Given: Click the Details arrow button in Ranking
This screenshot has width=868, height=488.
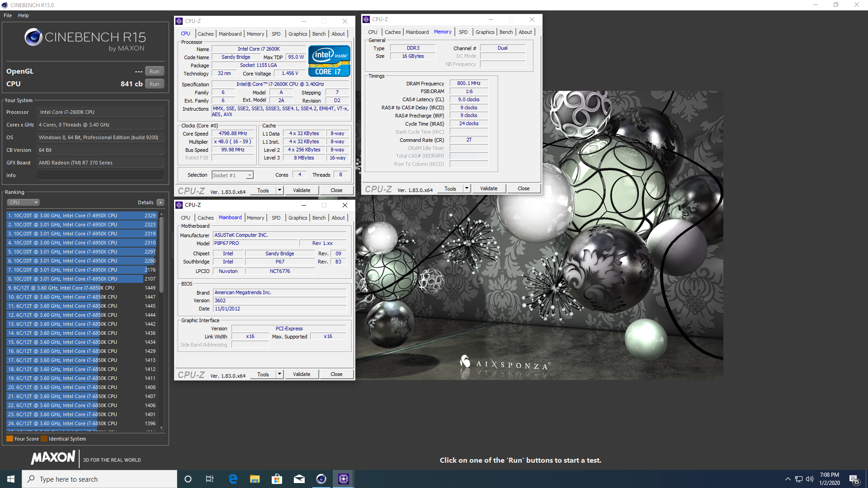Looking at the screenshot, I should (160, 202).
